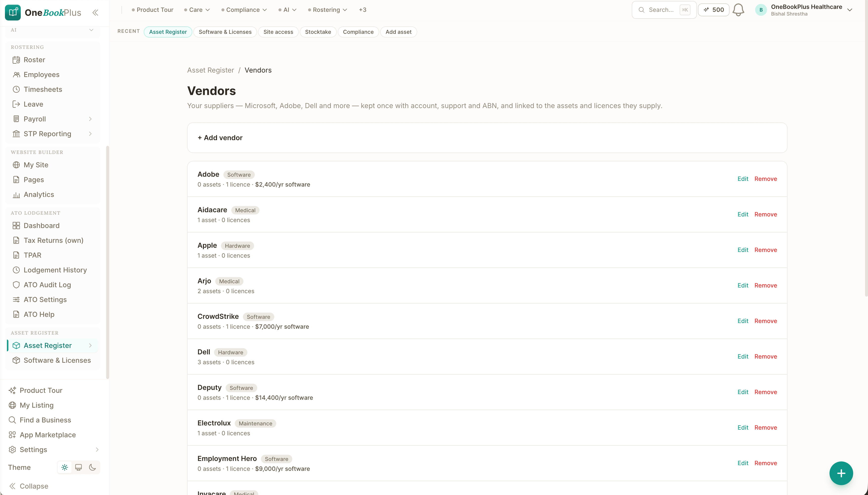Viewport: 868px width, 495px height.
Task: Open the Compliance dropdown in top nav
Action: point(244,10)
